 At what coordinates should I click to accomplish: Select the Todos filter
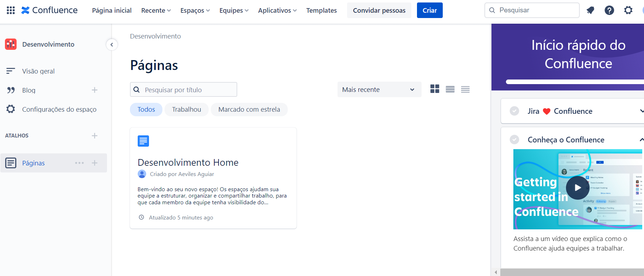click(146, 110)
